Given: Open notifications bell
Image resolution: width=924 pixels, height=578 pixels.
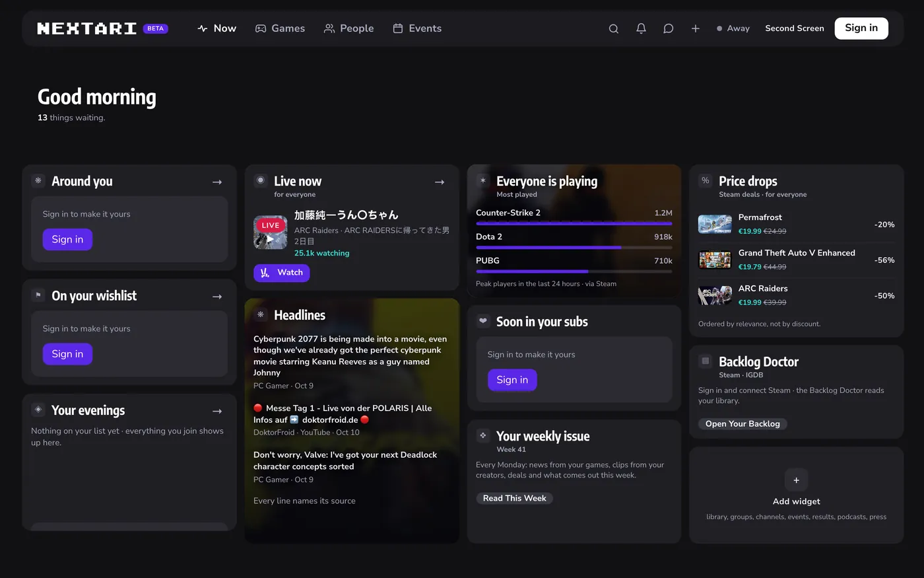Looking at the screenshot, I should click(641, 28).
